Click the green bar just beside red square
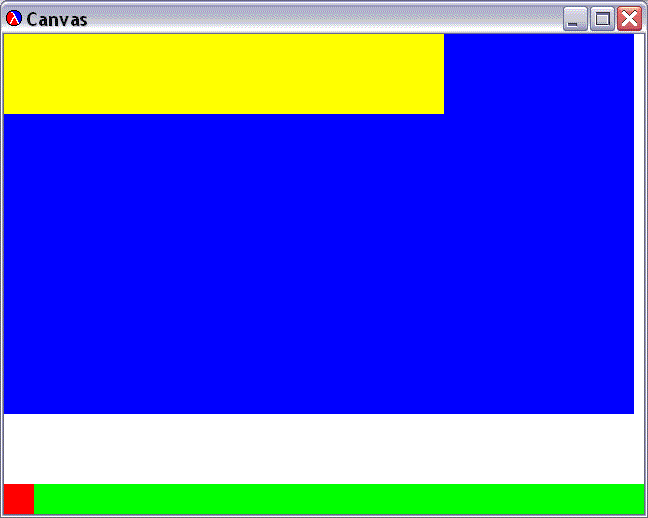This screenshot has height=518, width=648. tap(42, 499)
